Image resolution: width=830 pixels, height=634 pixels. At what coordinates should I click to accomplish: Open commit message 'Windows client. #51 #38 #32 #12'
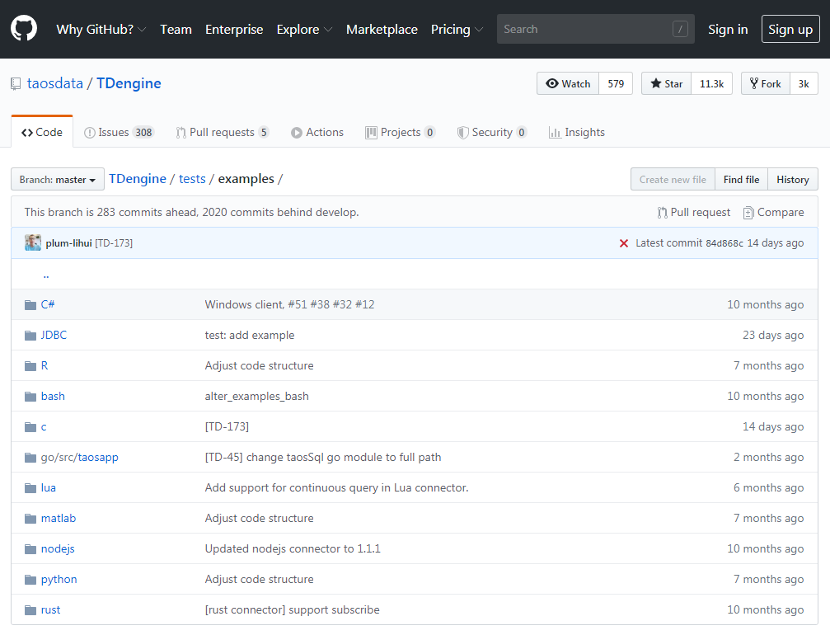[x=290, y=305]
